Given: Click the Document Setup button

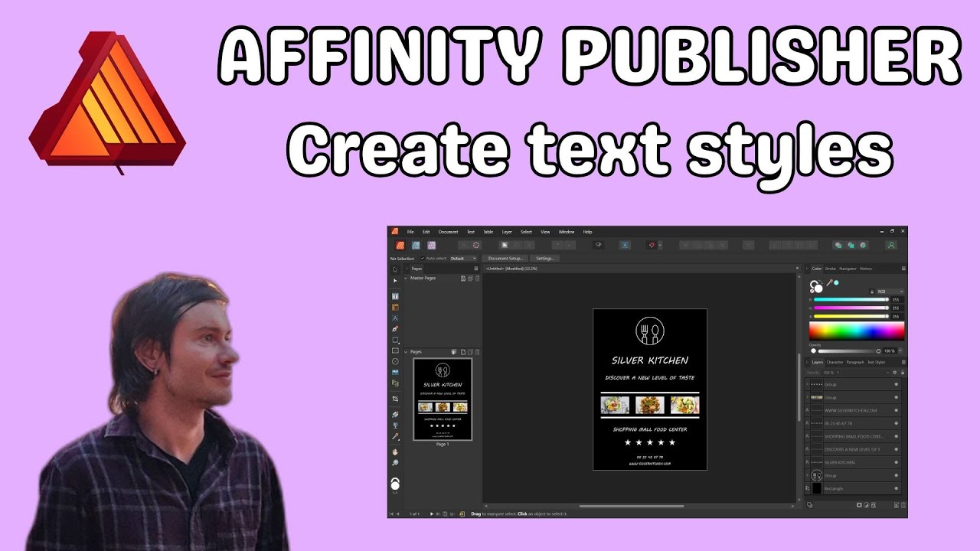Looking at the screenshot, I should coord(505,259).
